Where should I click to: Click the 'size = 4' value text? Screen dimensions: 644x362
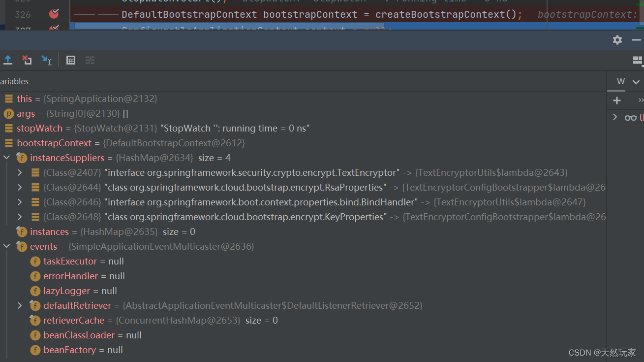coord(215,158)
